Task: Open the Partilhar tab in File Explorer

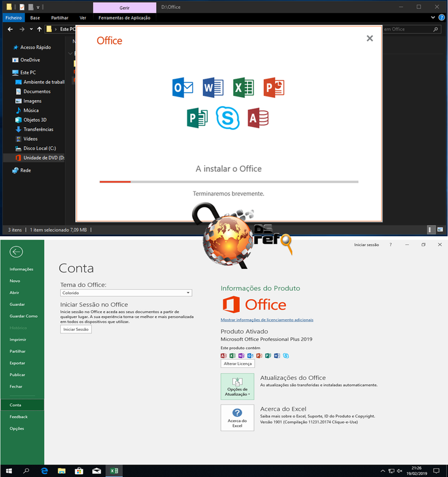Action: [60, 18]
